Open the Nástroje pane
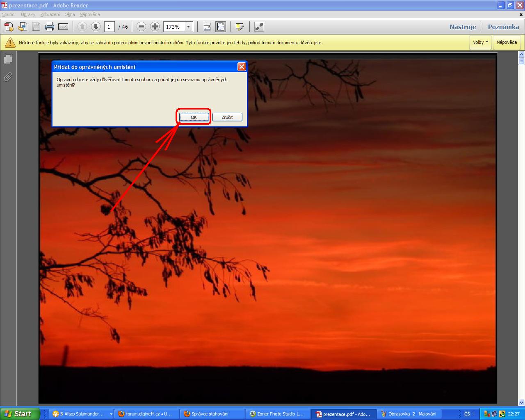The image size is (525, 420). pyautogui.click(x=463, y=27)
